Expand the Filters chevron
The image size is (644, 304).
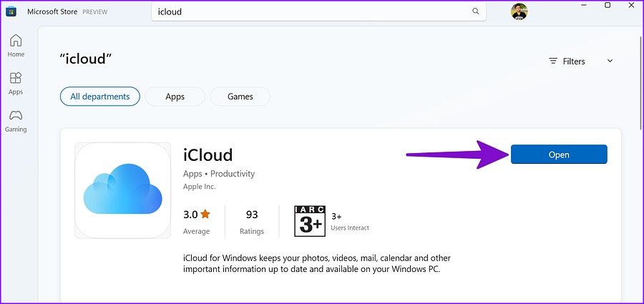point(610,61)
